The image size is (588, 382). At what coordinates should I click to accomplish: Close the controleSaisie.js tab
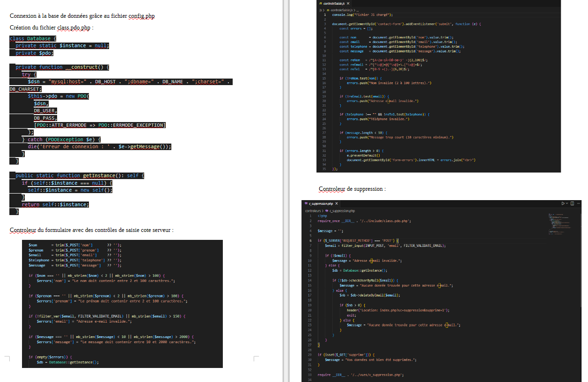point(348,3)
